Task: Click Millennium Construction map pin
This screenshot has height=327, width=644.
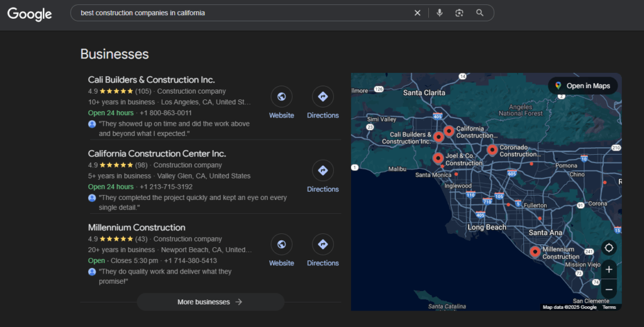Action: click(535, 252)
